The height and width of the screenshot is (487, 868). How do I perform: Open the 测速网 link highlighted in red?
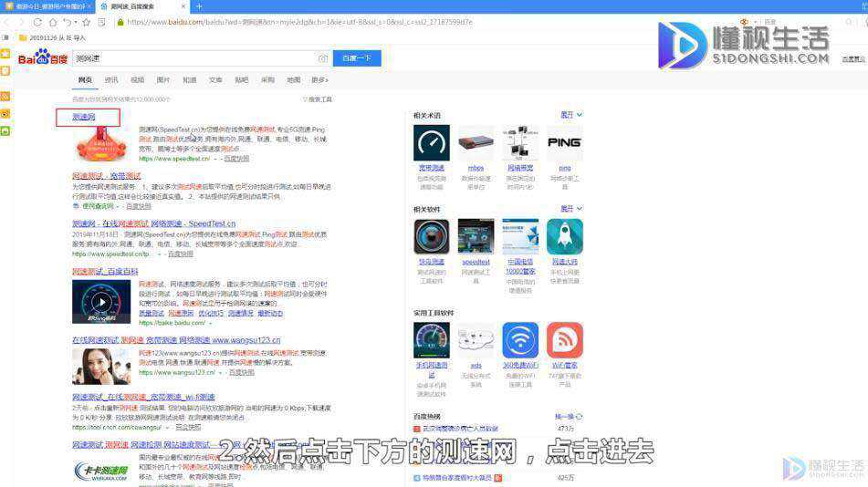coord(84,117)
